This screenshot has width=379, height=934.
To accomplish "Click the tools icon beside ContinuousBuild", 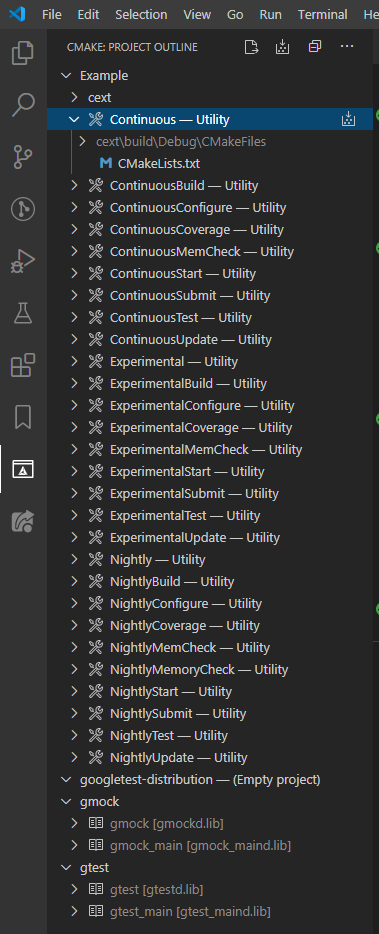I will point(96,186).
